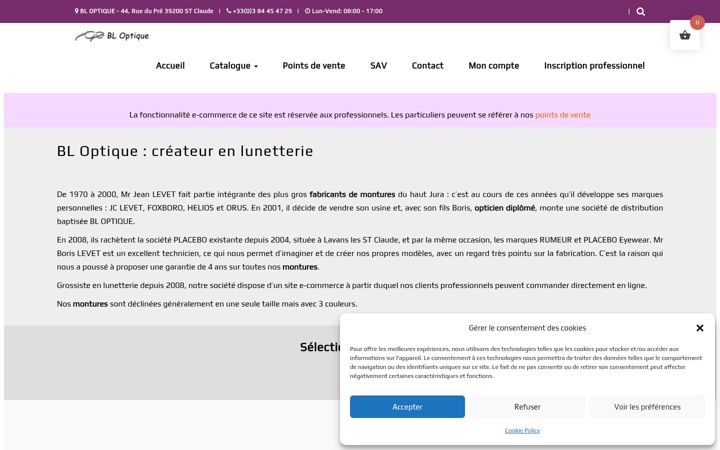
Task: Click the cart count badge showing 0
Action: pos(697,22)
